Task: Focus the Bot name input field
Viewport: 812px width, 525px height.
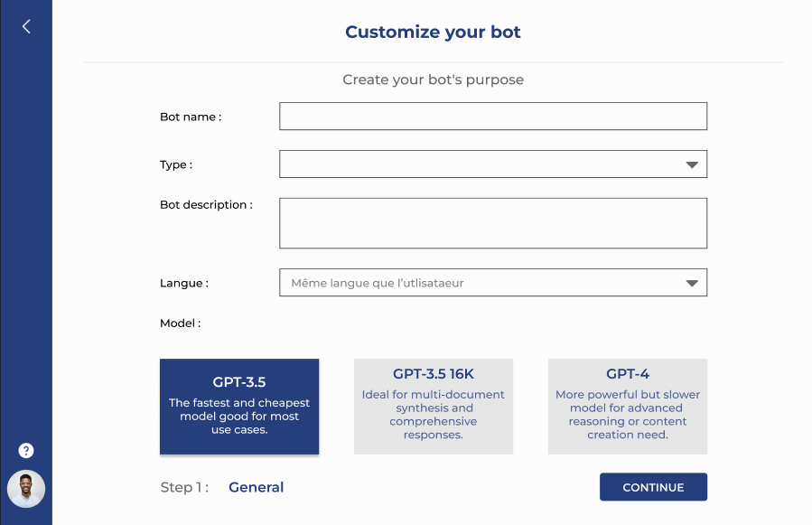Action: 493,116
